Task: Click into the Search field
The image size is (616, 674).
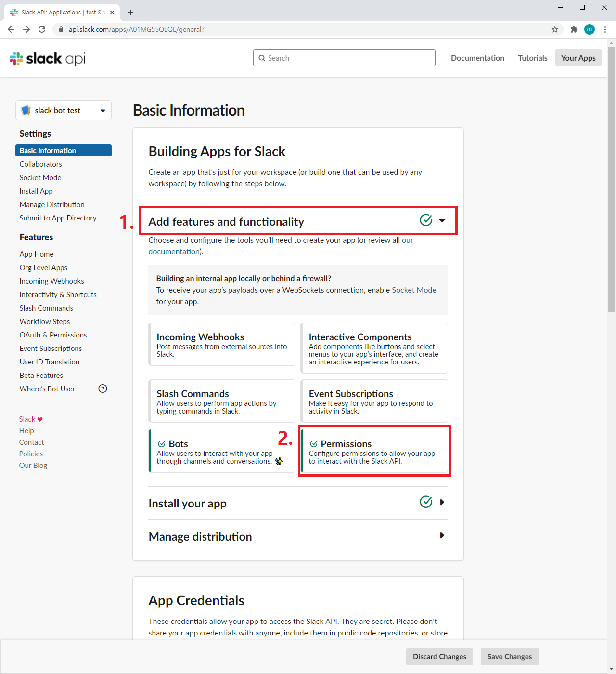Action: coord(344,58)
